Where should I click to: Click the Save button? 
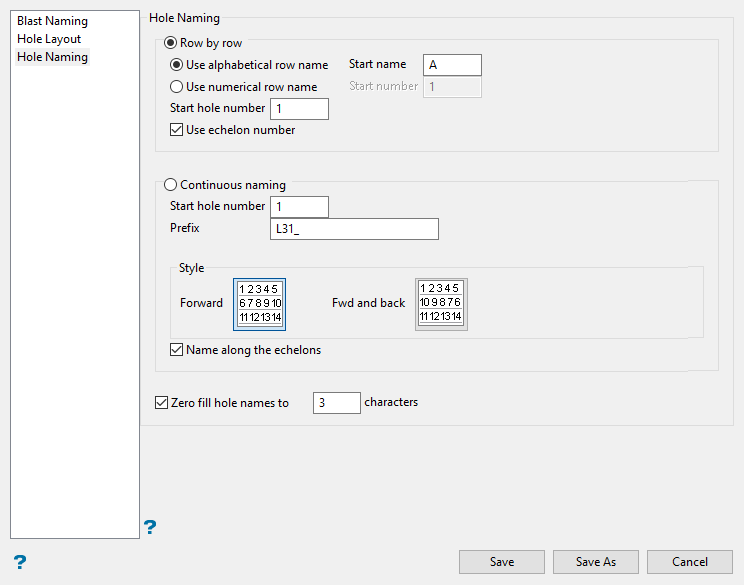point(502,562)
